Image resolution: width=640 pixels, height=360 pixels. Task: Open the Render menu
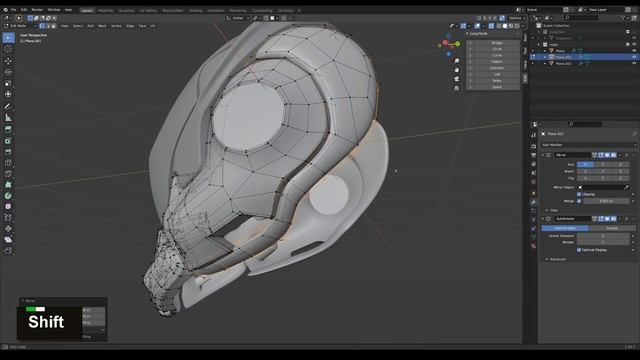[x=37, y=10]
